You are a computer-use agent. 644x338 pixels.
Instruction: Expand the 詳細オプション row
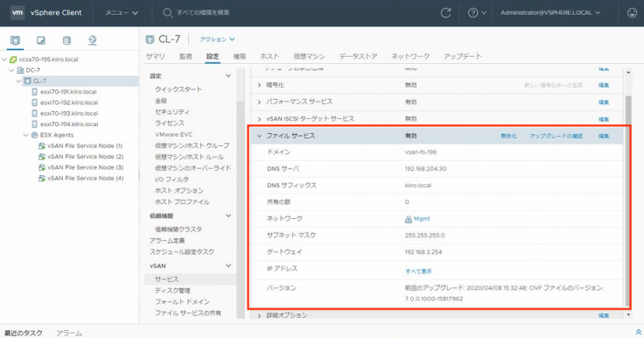click(259, 316)
